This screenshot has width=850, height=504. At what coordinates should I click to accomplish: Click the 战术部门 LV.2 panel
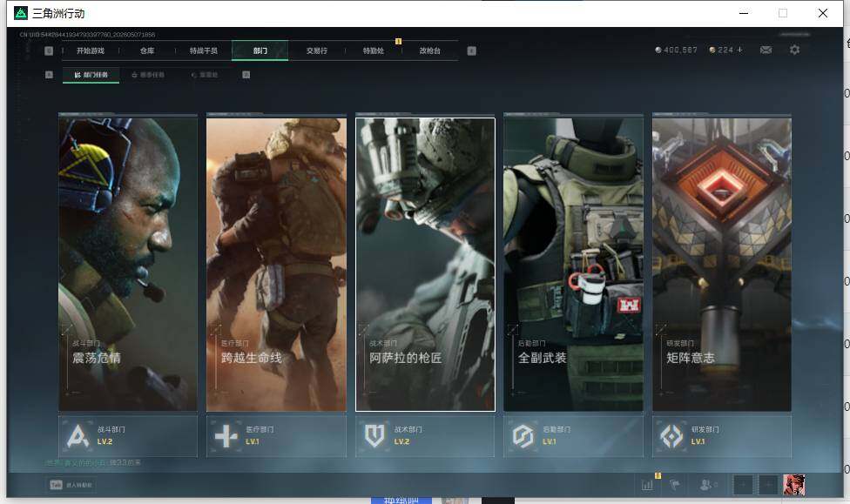point(425,436)
